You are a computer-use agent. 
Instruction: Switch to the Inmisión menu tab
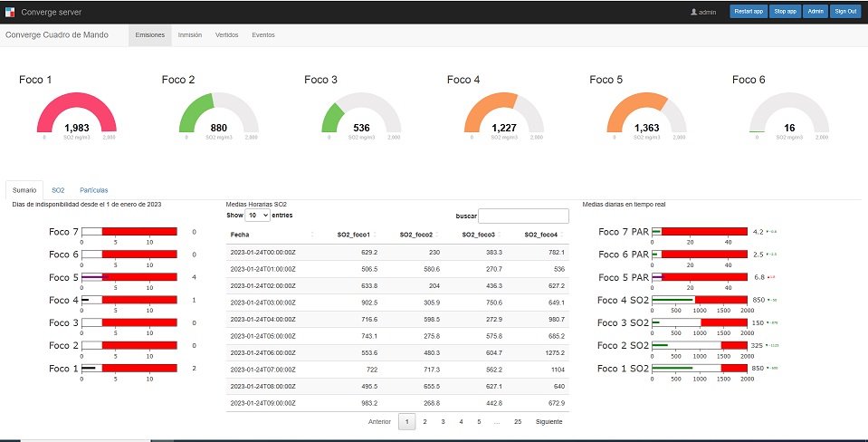190,35
